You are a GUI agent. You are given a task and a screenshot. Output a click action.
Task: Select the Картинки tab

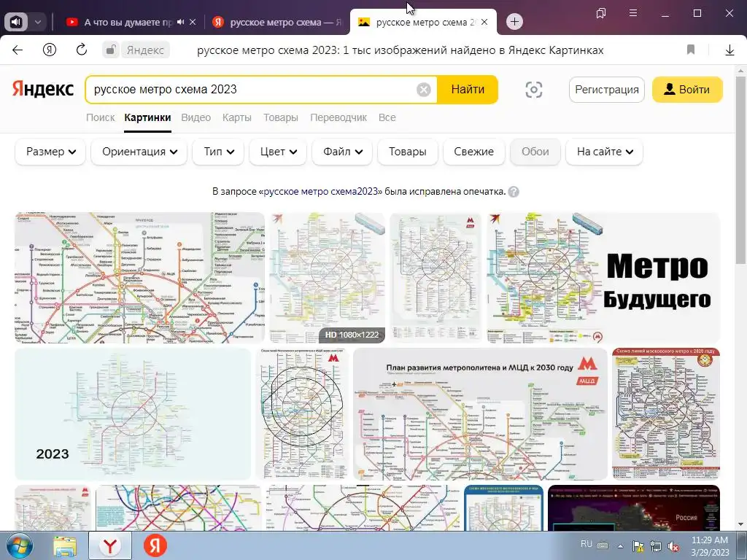point(147,117)
